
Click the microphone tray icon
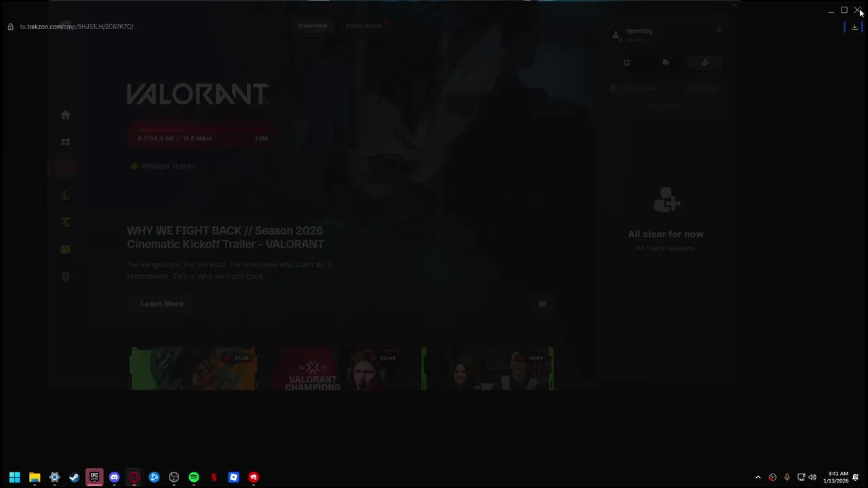click(787, 477)
